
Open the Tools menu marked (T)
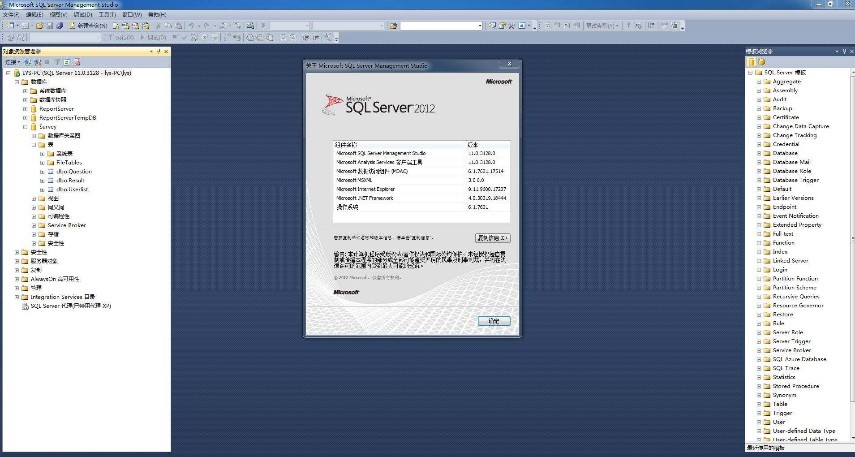106,15
